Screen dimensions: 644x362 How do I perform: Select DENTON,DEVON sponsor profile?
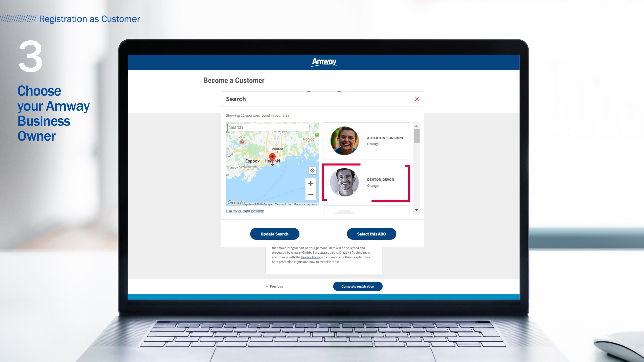(x=366, y=182)
